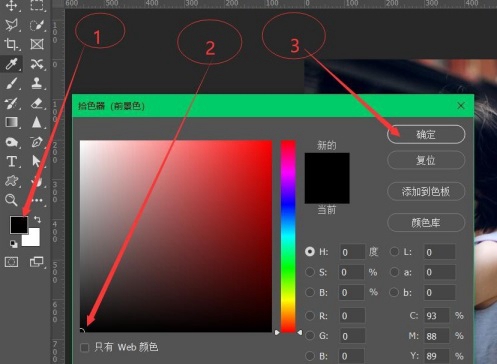The height and width of the screenshot is (364, 497).
Task: Reset default foreground and background colors
Action: [x=13, y=244]
